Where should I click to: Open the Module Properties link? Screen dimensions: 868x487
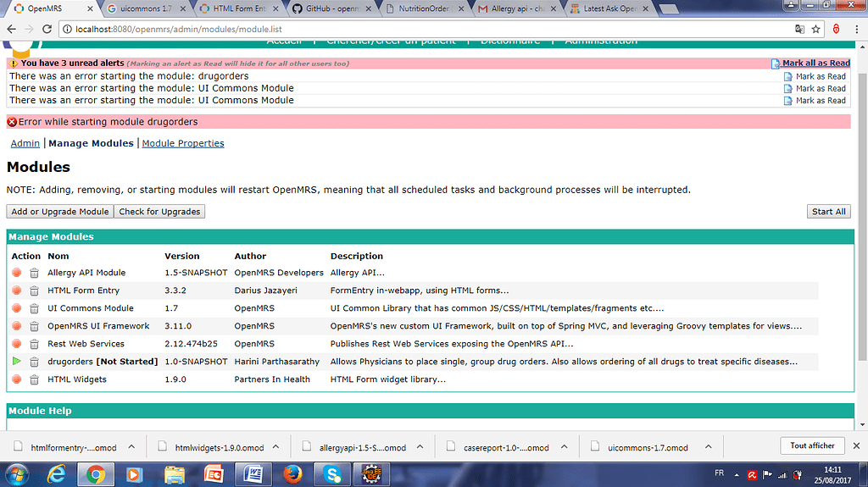(183, 144)
